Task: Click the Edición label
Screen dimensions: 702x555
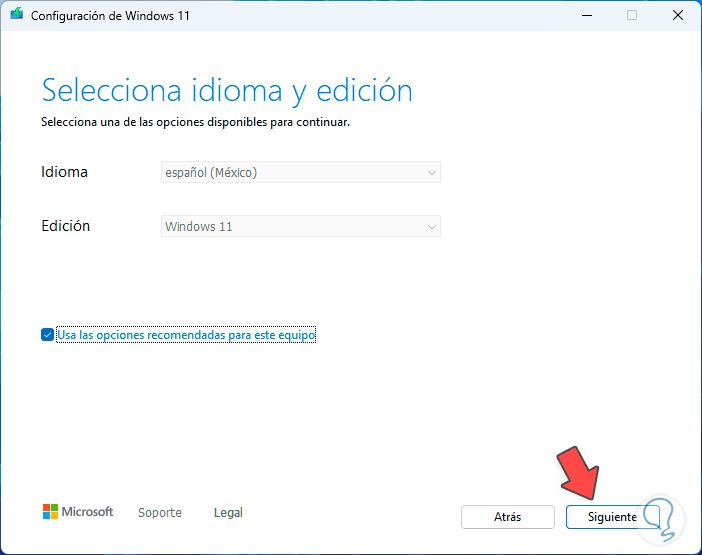Action: tap(66, 226)
